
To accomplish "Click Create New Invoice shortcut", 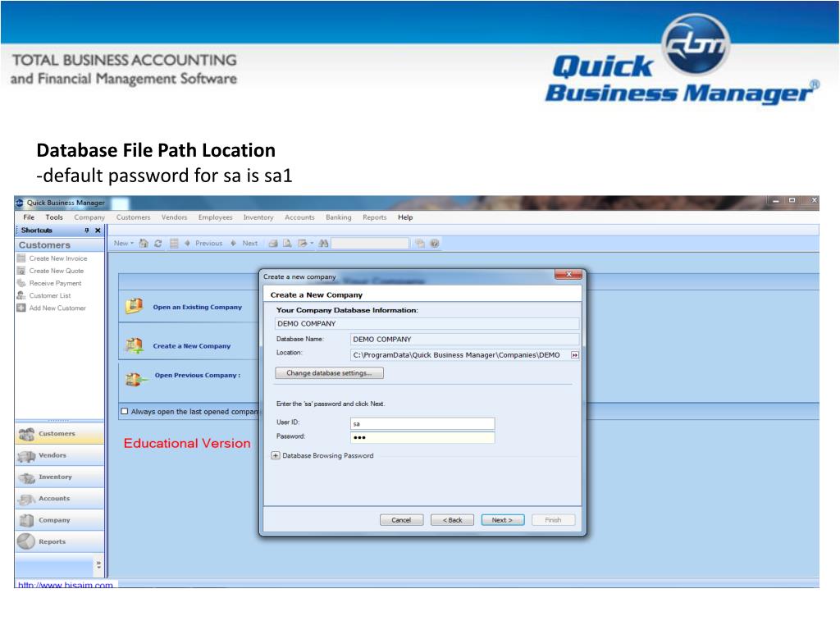I will (58, 258).
